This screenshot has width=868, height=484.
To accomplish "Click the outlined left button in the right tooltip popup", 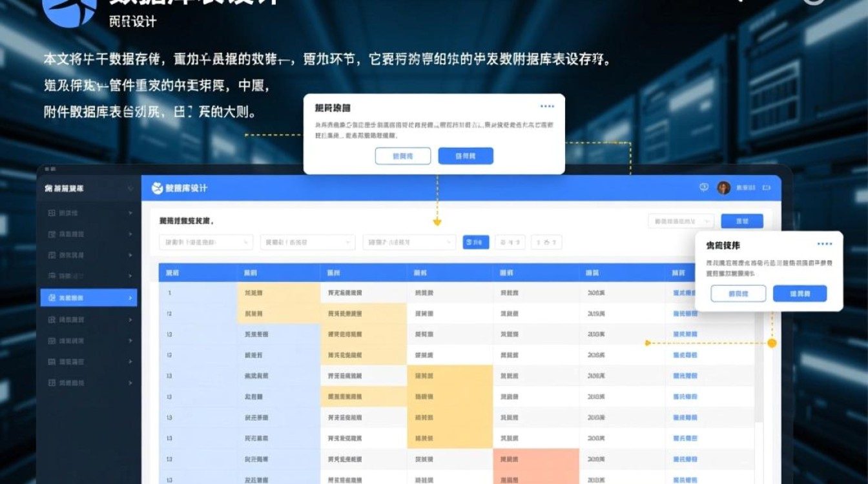I will pos(738,293).
